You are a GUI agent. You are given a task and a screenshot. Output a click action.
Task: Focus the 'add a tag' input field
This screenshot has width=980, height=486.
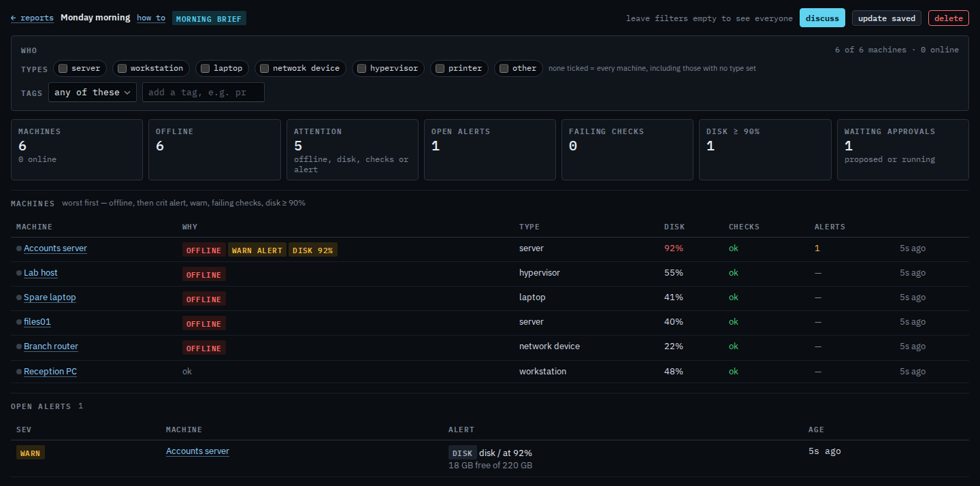(x=203, y=93)
